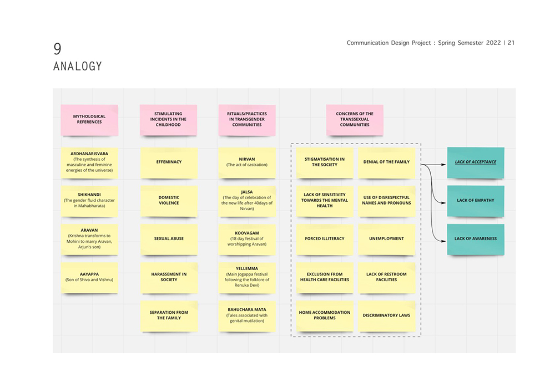The width and height of the screenshot is (555, 392).
Task: Click STIGMATISATION IN THE SOCIETY note
Action: coord(325,162)
